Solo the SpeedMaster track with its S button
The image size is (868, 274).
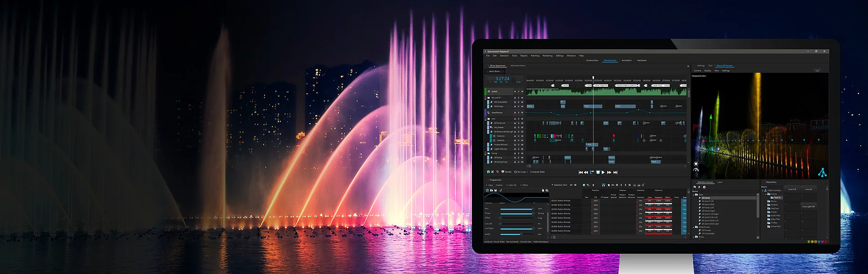[519, 112]
